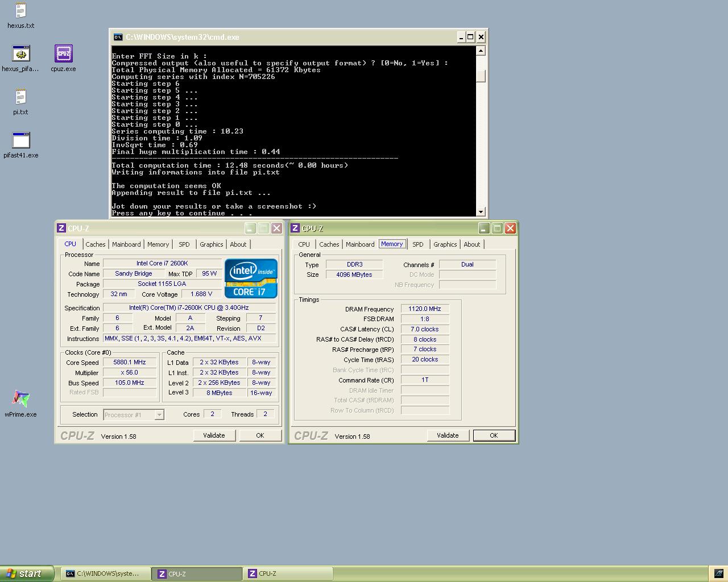The height and width of the screenshot is (582, 728).
Task: Expand the Processor #1 selection dropdown
Action: 159,415
